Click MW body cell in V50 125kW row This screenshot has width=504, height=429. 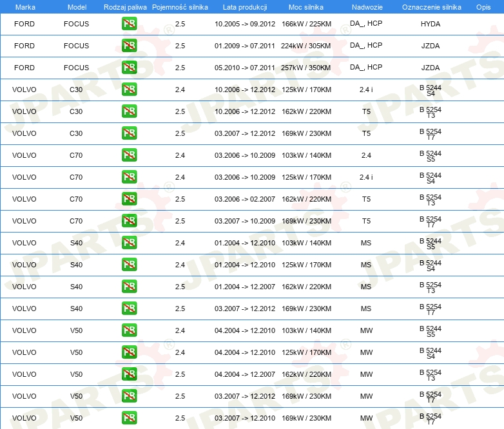tap(366, 352)
